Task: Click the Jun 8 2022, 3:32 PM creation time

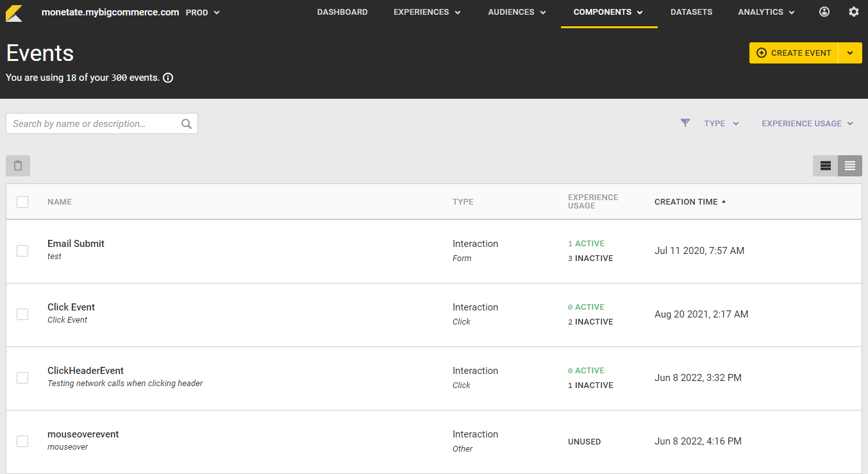Action: tap(698, 378)
